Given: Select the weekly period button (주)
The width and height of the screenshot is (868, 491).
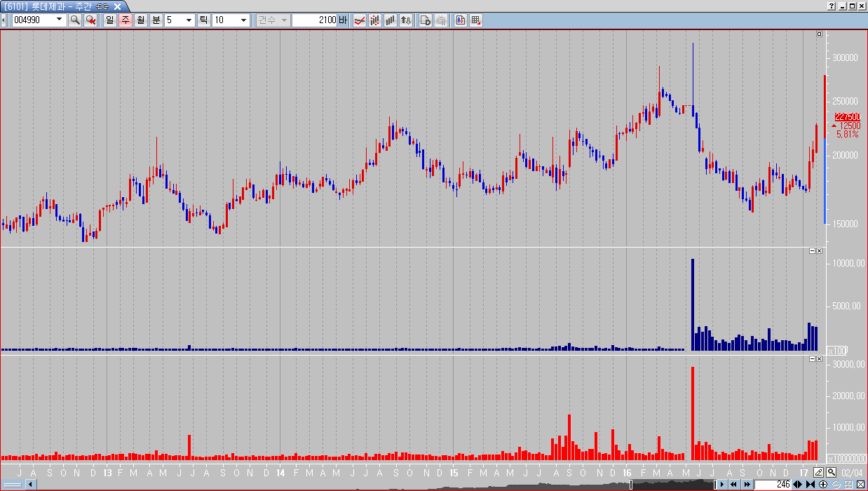Looking at the screenshot, I should (125, 20).
